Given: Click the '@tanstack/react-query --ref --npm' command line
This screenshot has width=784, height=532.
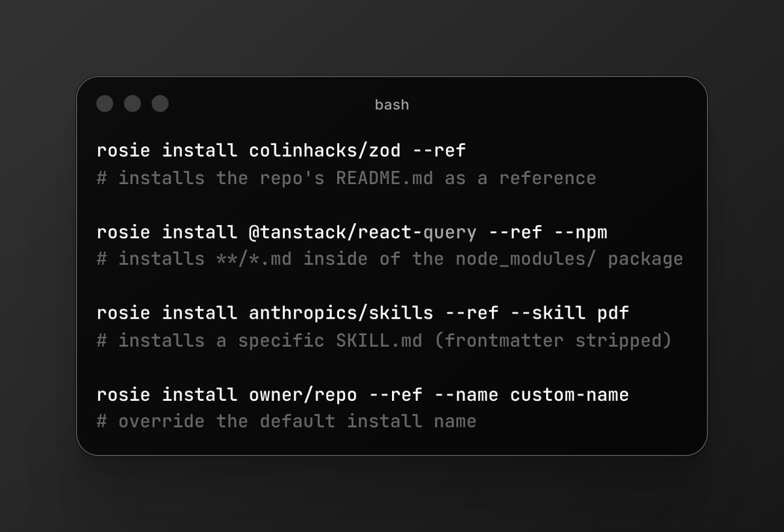Looking at the screenshot, I should 352,232.
